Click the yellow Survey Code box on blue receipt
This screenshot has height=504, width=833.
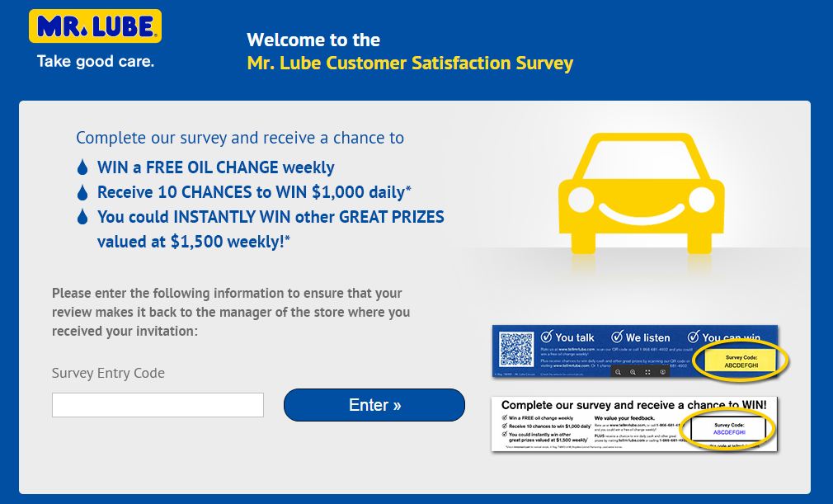[735, 360]
